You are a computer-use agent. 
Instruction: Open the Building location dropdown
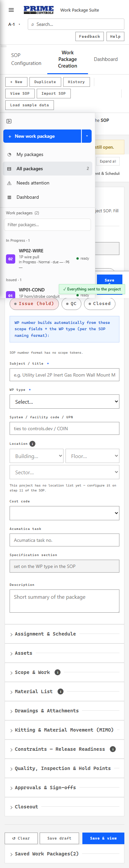point(36,456)
